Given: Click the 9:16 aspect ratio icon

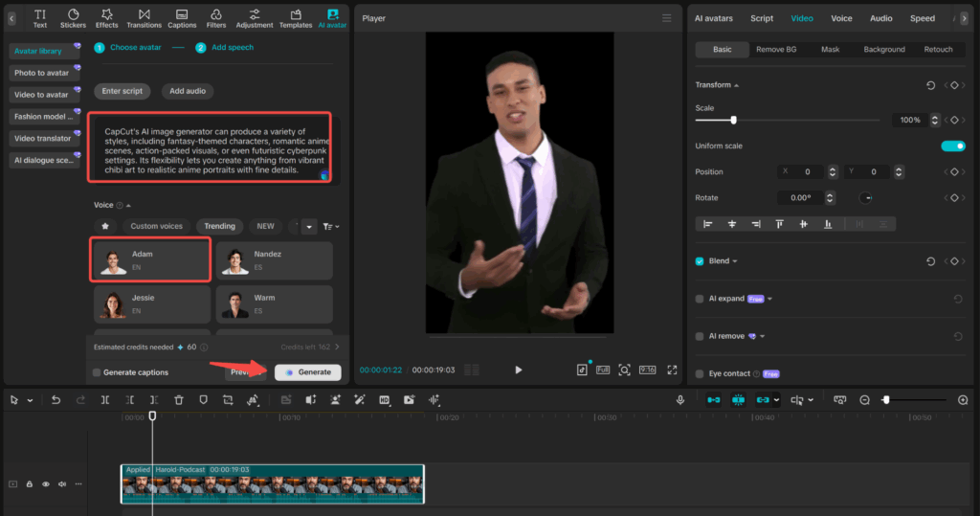Looking at the screenshot, I should (x=648, y=370).
